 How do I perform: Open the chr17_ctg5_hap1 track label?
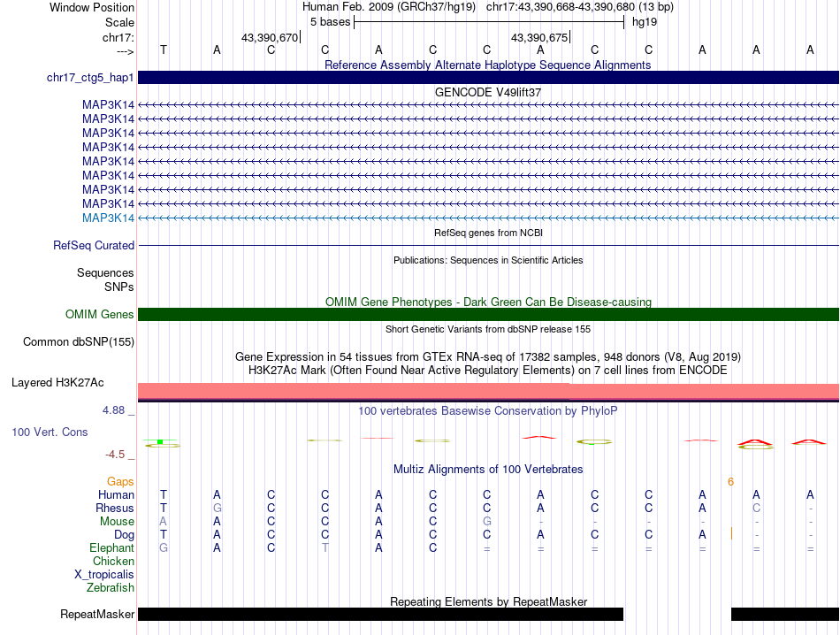coord(90,78)
